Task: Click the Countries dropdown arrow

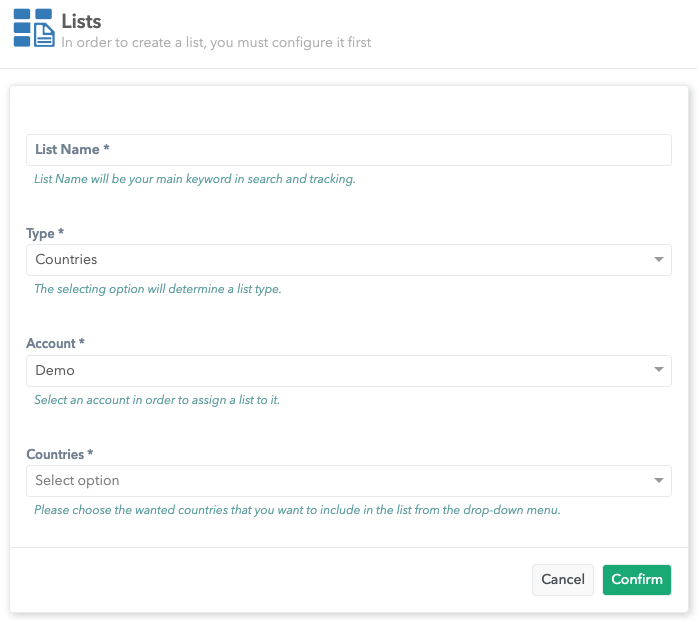Action: coord(658,481)
